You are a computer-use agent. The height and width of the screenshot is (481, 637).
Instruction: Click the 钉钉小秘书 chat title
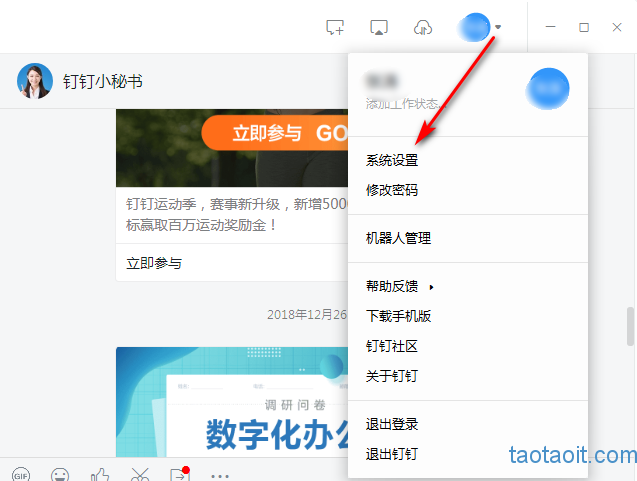click(103, 81)
